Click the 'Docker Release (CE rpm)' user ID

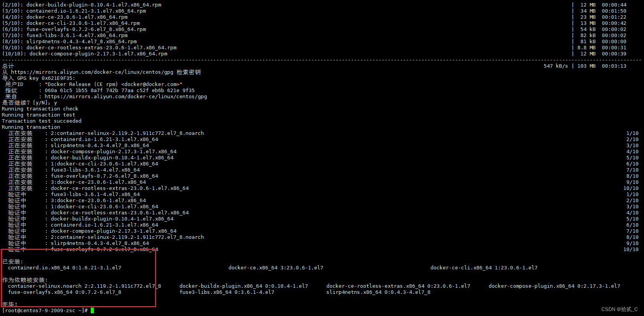114,84
